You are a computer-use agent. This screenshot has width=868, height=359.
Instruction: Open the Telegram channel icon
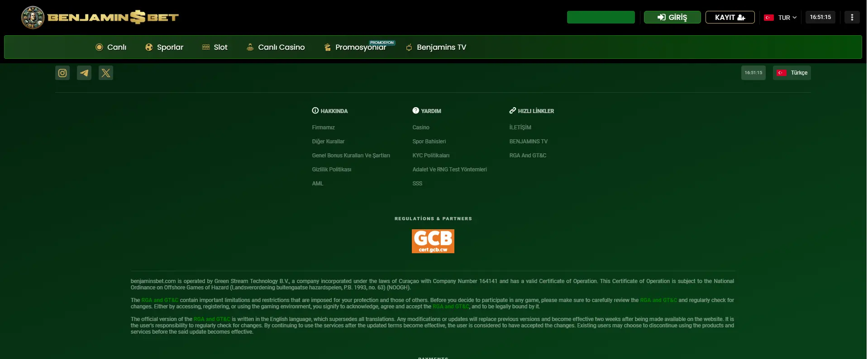84,73
